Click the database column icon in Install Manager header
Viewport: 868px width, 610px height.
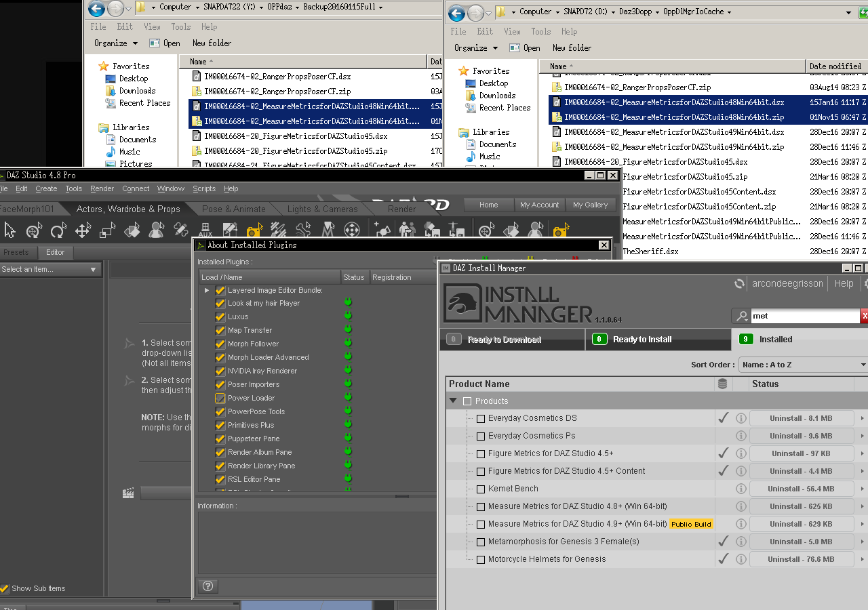[x=722, y=384]
